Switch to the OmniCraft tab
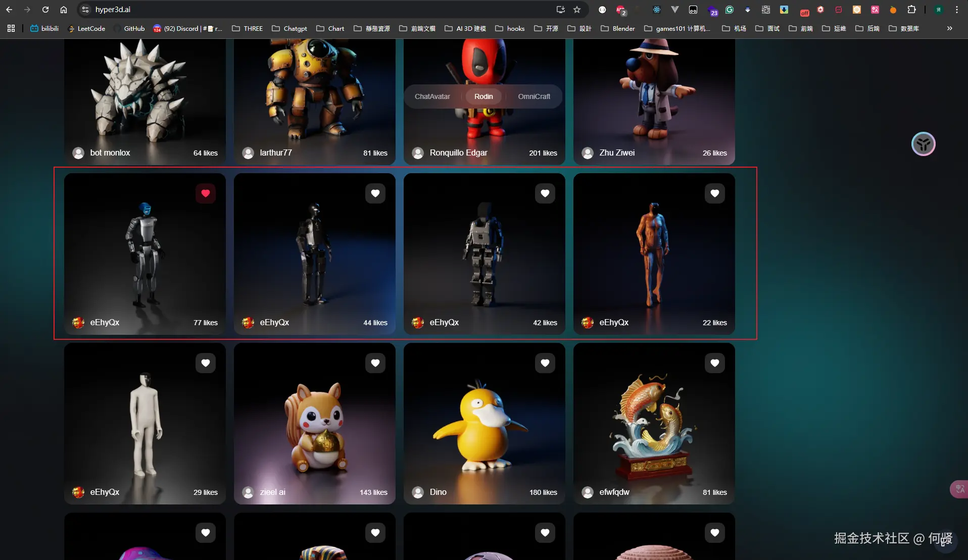Image resolution: width=968 pixels, height=560 pixels. tap(534, 96)
